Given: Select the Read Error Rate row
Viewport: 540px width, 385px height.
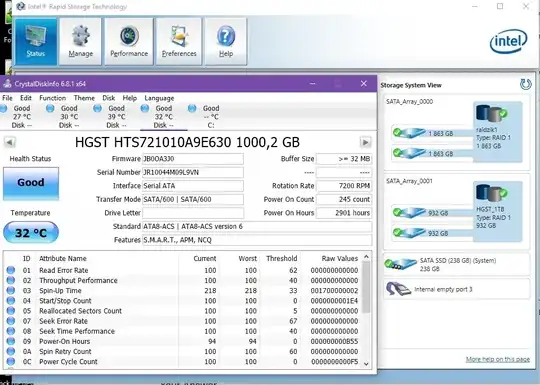Looking at the screenshot, I should point(183,270).
